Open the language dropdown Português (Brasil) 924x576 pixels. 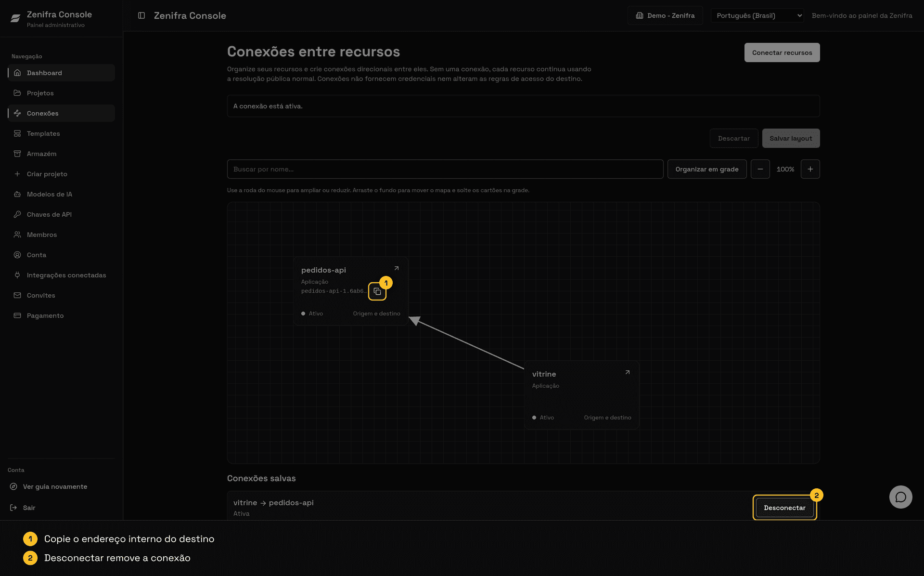pyautogui.click(x=757, y=15)
